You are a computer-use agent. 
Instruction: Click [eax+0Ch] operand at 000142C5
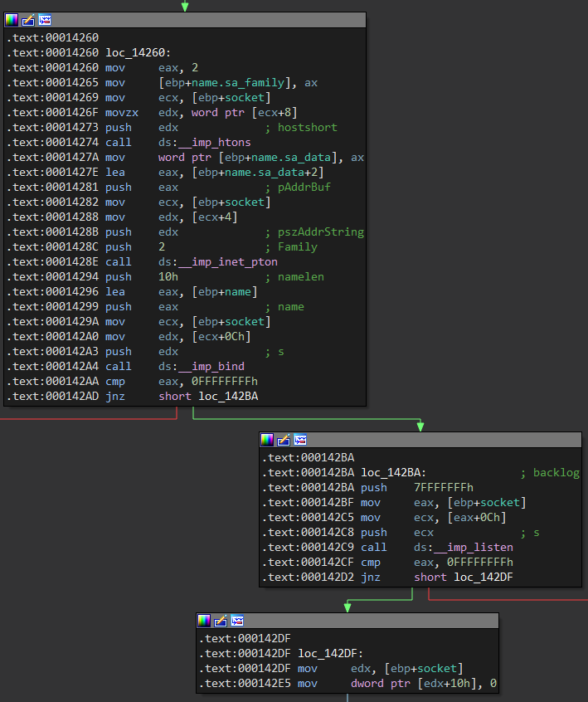click(477, 518)
